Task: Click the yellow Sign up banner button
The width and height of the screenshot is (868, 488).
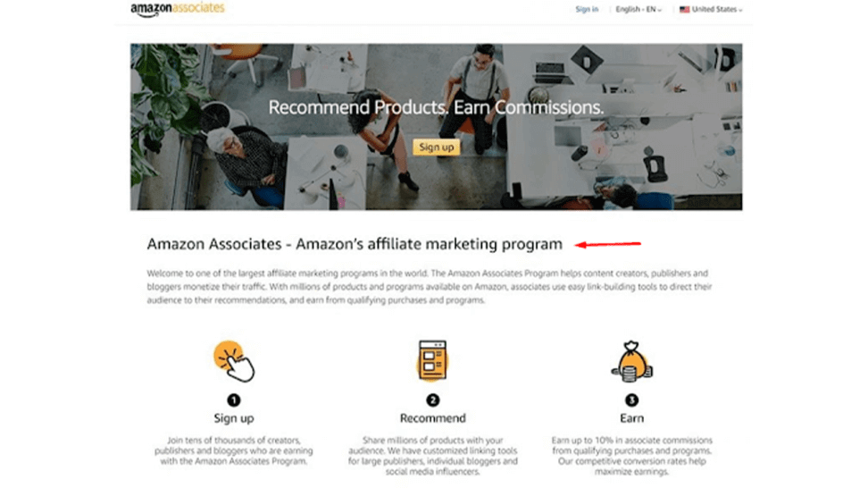Action: pos(436,147)
